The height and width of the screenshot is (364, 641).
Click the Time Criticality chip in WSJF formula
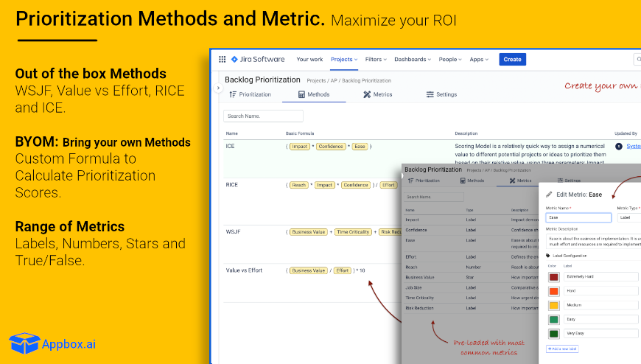(353, 232)
